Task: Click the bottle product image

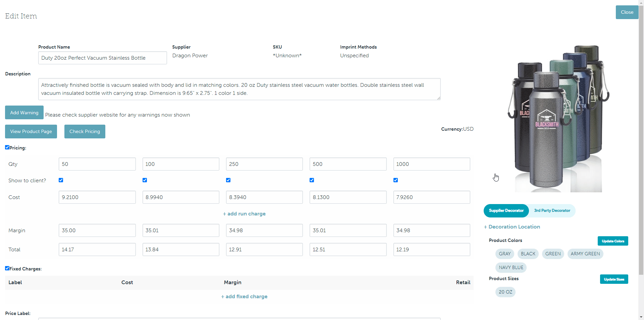Action: [558, 119]
